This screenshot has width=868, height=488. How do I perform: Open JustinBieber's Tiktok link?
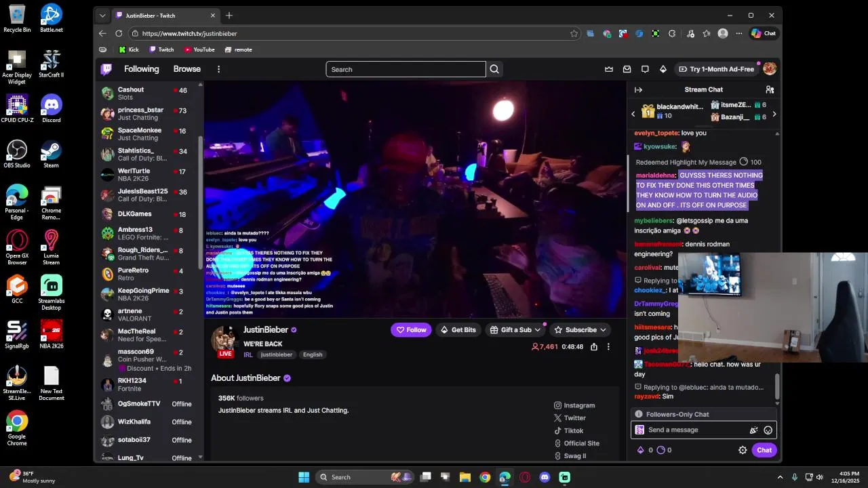click(x=568, y=430)
